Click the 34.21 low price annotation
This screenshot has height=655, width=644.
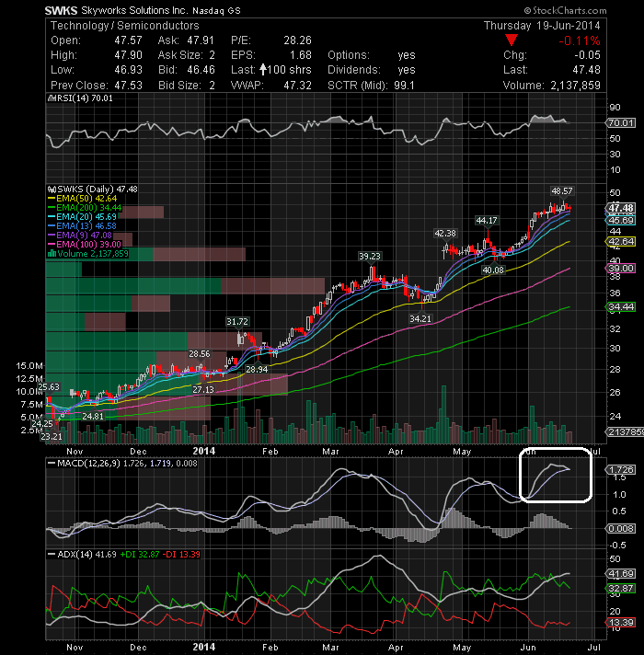tap(420, 318)
